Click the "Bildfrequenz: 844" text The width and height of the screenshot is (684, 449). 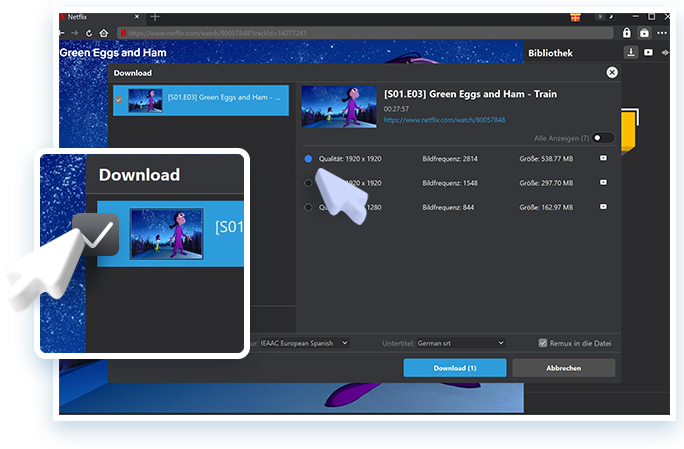pos(448,207)
